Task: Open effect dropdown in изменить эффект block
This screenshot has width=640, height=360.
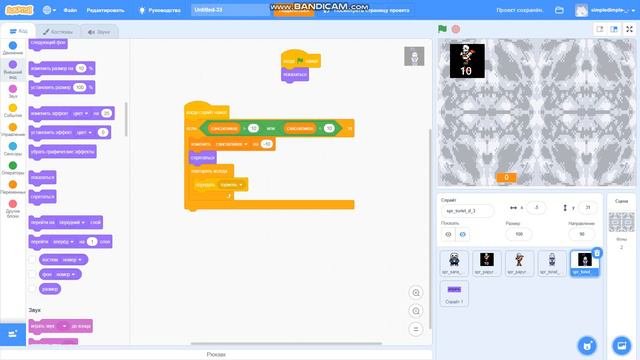Action: pos(81,113)
